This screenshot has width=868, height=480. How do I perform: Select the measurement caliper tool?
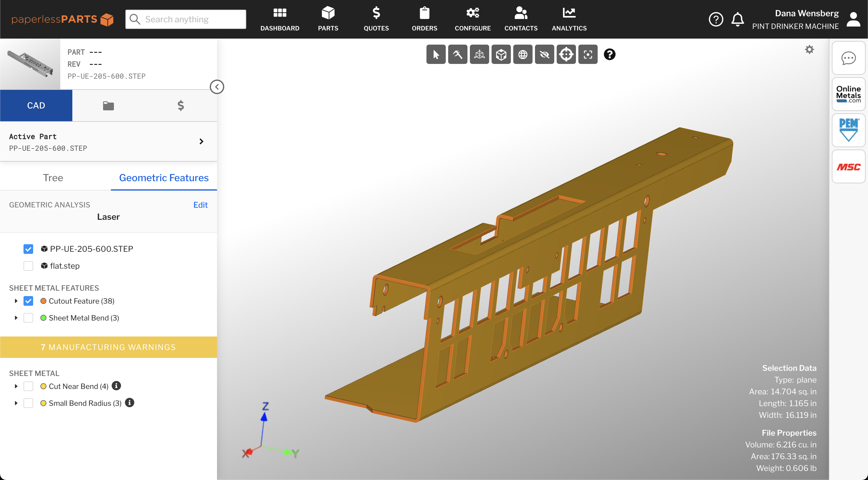pos(458,54)
